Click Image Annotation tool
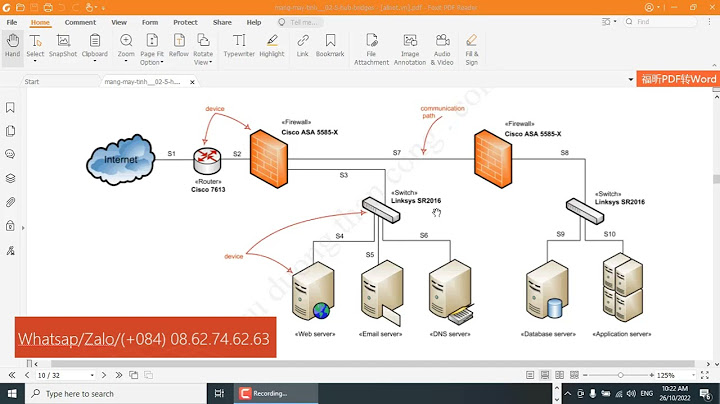 pos(410,50)
